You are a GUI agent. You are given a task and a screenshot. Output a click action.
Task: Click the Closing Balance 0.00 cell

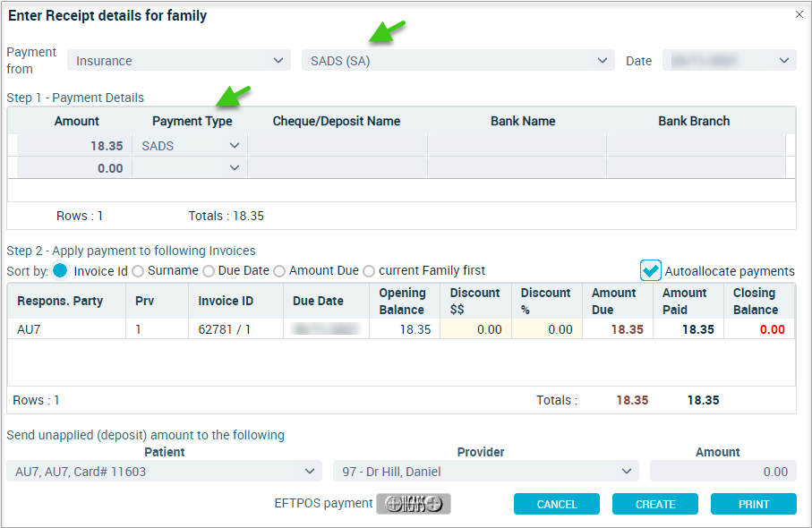[759, 329]
